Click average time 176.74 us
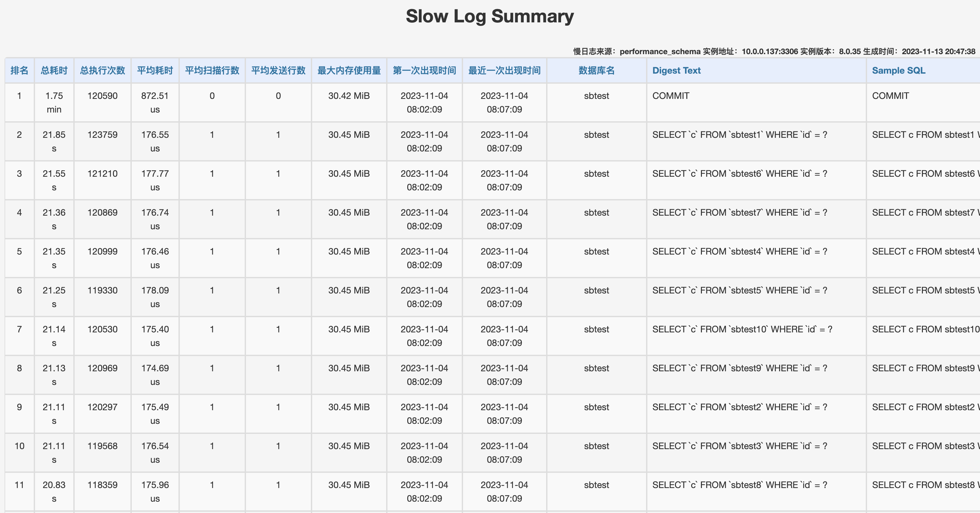Viewport: 980px width, 513px height. [155, 219]
